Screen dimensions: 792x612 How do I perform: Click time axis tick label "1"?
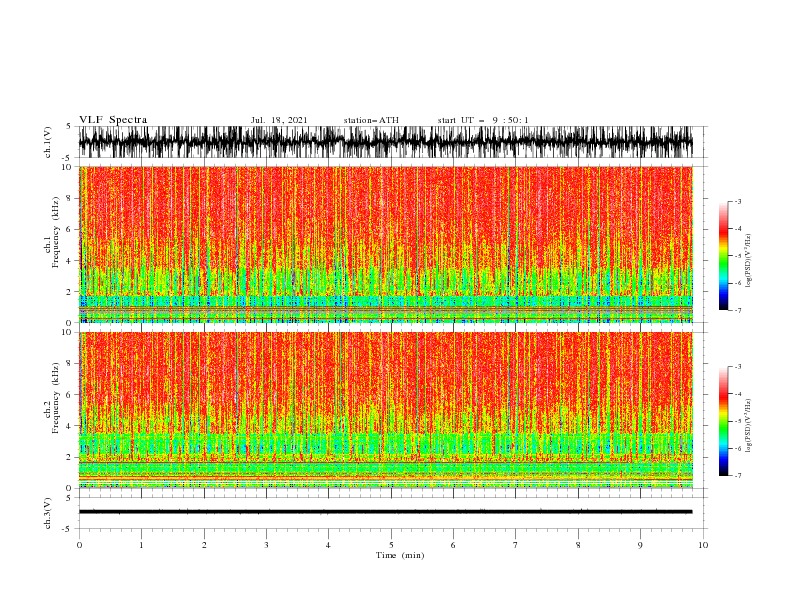point(141,545)
